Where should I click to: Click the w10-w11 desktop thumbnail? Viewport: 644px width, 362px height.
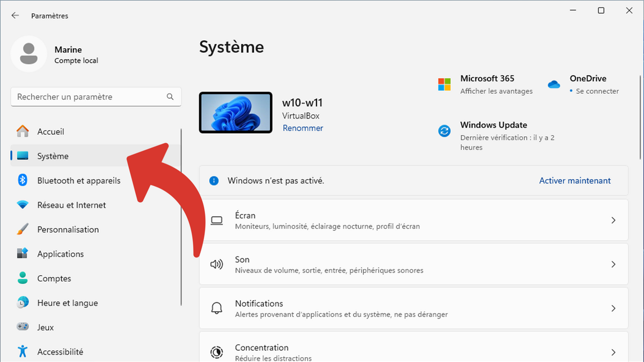236,113
